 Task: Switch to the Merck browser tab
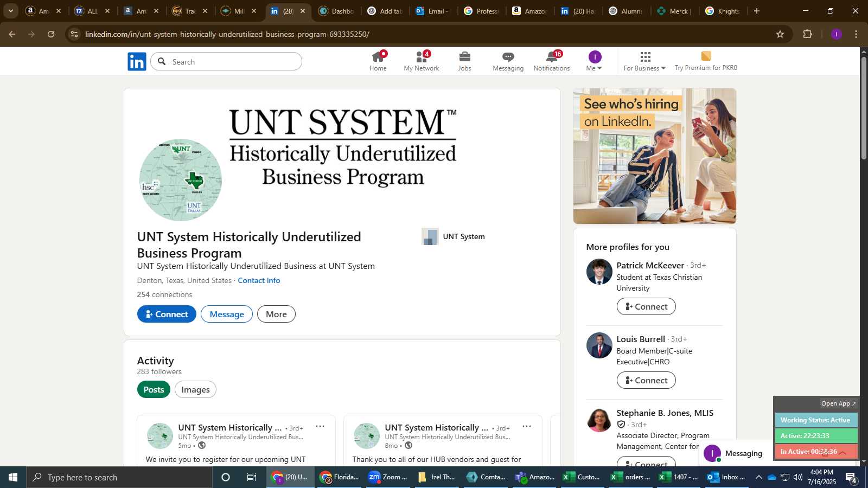(674, 11)
